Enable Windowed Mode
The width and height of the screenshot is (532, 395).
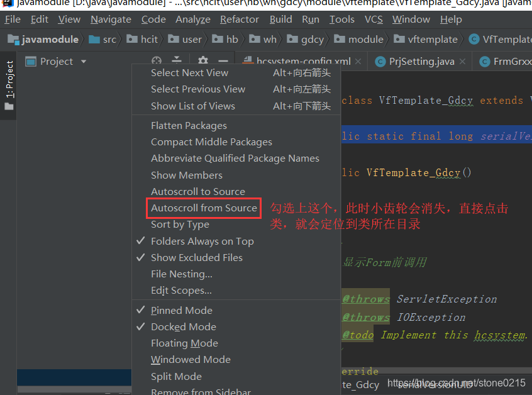(x=236, y=360)
